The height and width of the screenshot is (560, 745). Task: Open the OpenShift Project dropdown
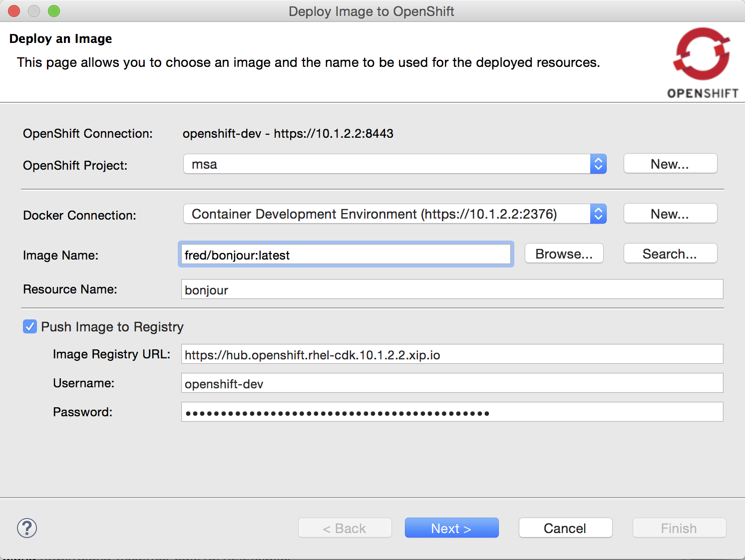[394, 164]
